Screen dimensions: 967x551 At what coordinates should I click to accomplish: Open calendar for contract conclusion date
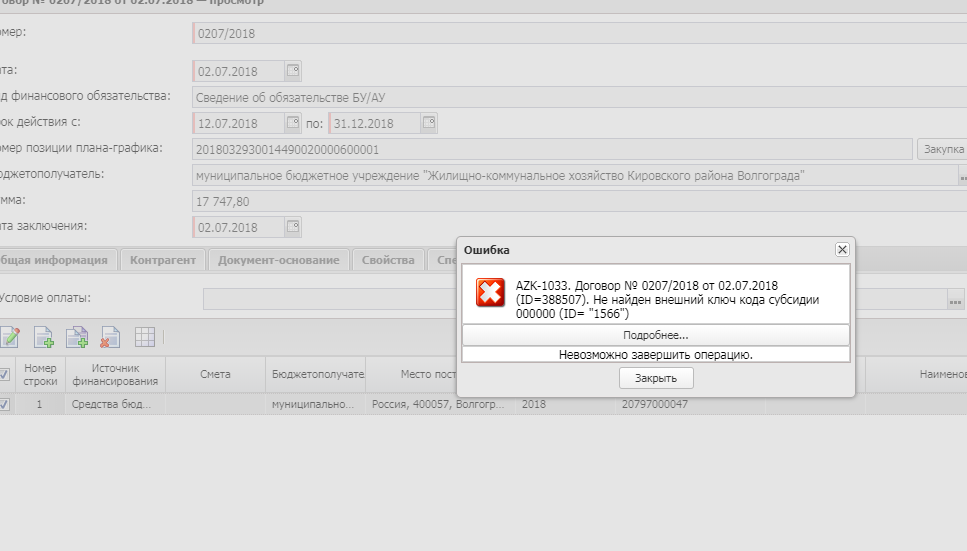(293, 227)
